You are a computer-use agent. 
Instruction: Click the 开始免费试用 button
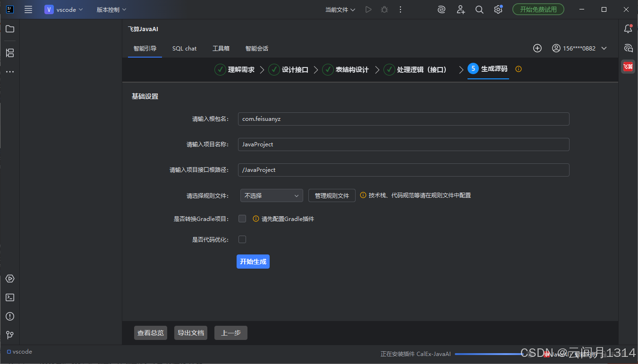pos(538,9)
